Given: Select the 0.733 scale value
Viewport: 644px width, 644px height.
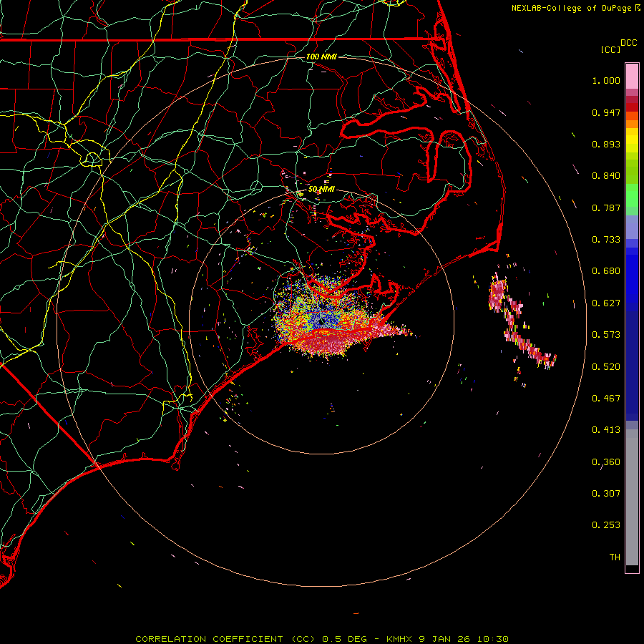Looking at the screenshot, I should 606,240.
